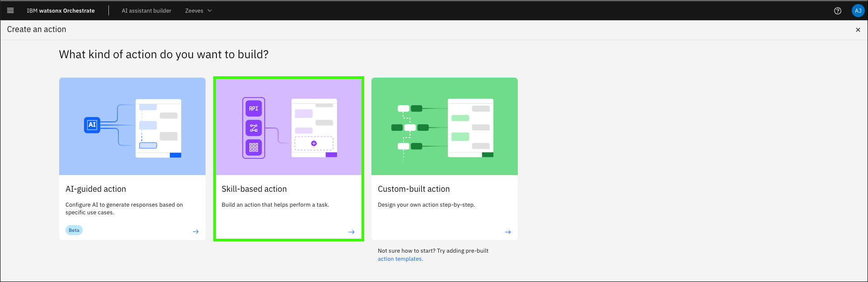
Task: Click the blue AI chip icon
Action: click(92, 125)
